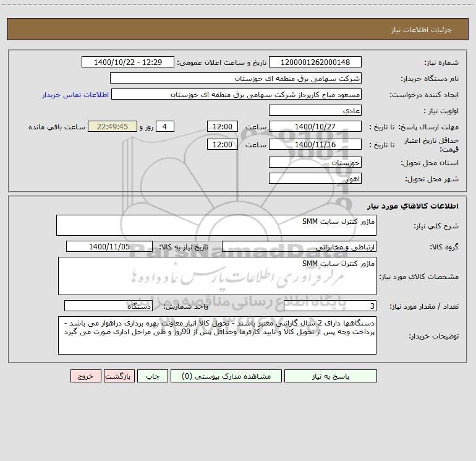Click the priority field عادی
Screen dimensions: 476x461
315,110
